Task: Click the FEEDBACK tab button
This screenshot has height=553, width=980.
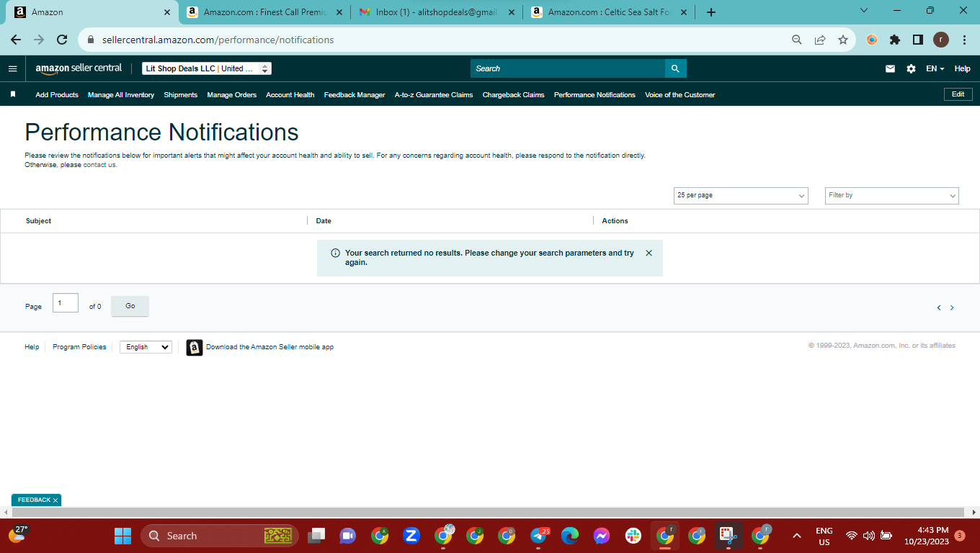Action: [36, 500]
